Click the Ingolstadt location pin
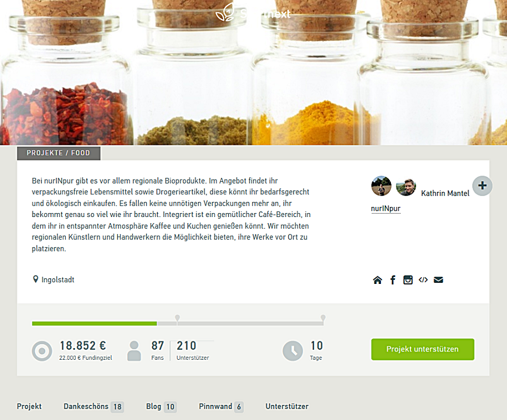This screenshot has width=507, height=420. pyautogui.click(x=36, y=279)
